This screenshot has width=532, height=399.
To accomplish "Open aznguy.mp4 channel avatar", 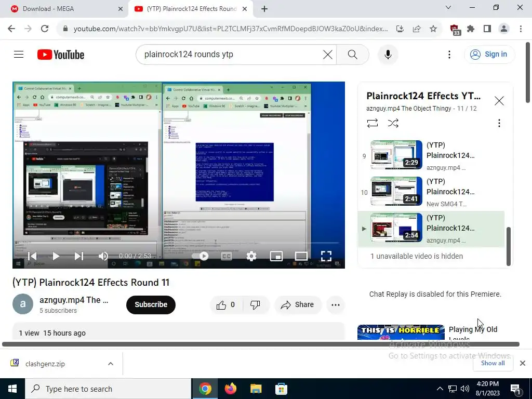I will (23, 304).
